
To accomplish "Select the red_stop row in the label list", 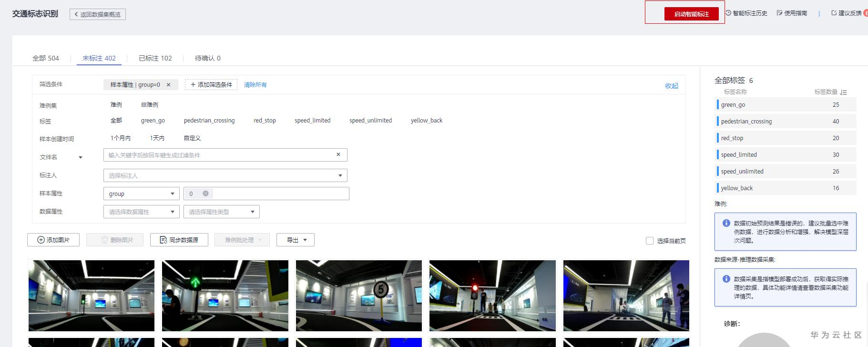I will tap(786, 138).
